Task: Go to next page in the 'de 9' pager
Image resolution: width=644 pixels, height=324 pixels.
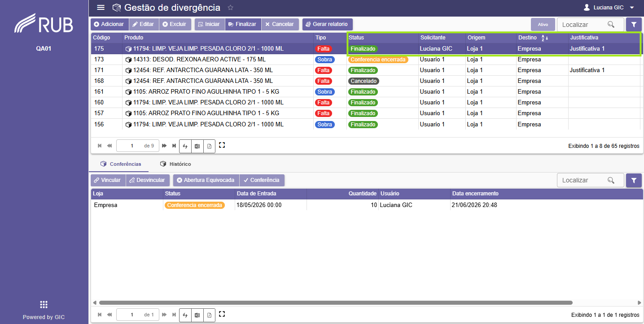Action: [x=164, y=146]
